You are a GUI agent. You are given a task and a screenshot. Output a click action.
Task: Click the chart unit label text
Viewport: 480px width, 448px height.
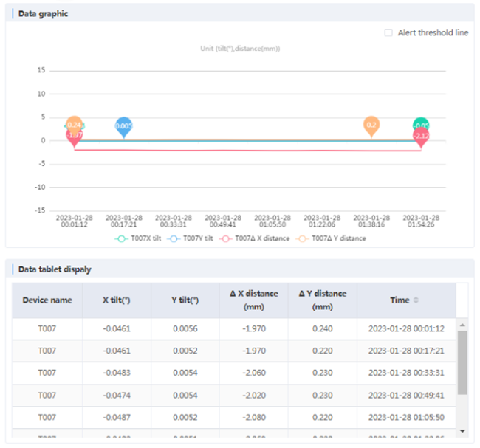click(240, 49)
